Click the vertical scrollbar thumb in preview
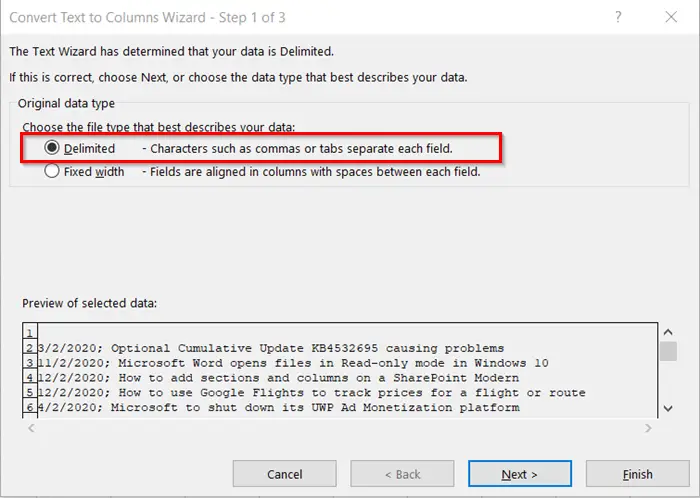Image resolution: width=700 pixels, height=498 pixels. (x=668, y=351)
